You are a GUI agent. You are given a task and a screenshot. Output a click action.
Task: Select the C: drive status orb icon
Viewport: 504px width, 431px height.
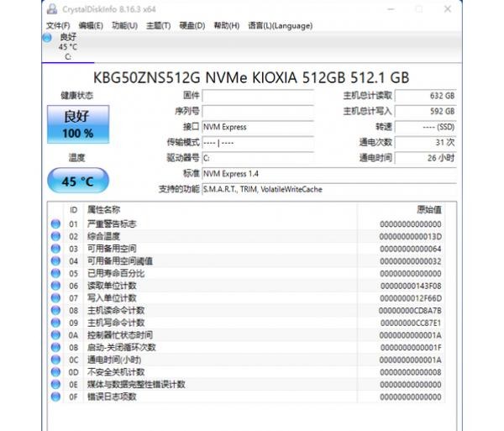[x=47, y=38]
